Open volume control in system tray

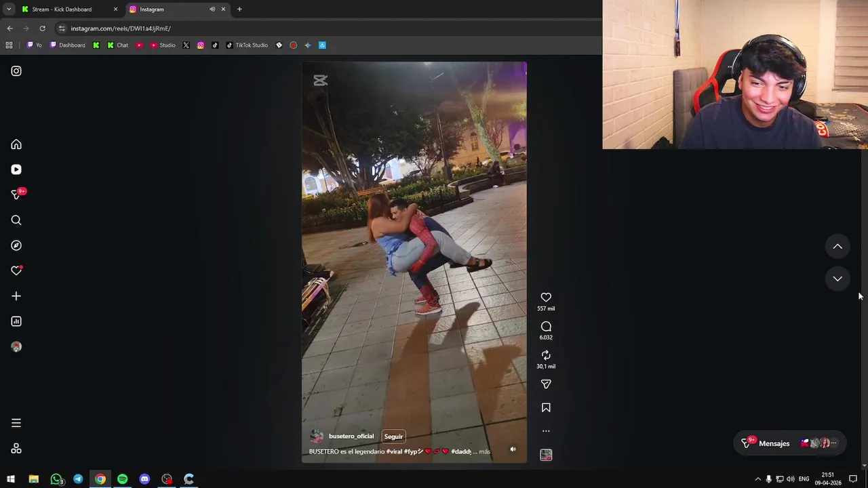coord(791,479)
